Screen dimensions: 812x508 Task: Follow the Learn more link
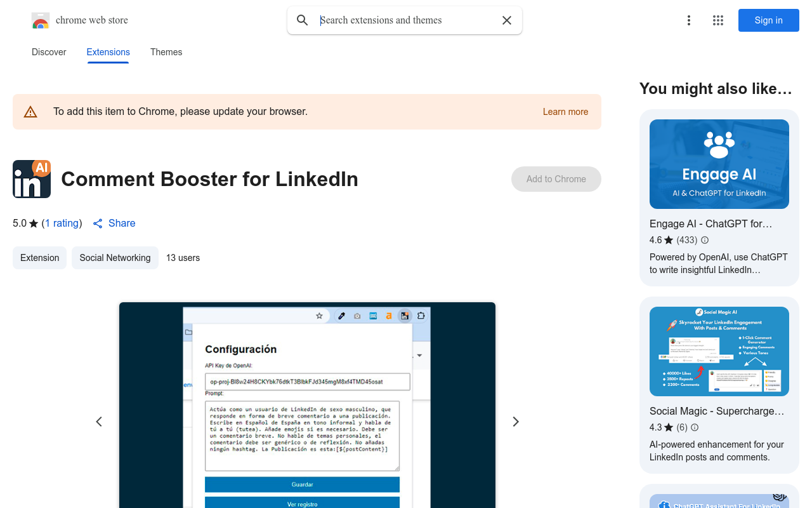tap(565, 112)
